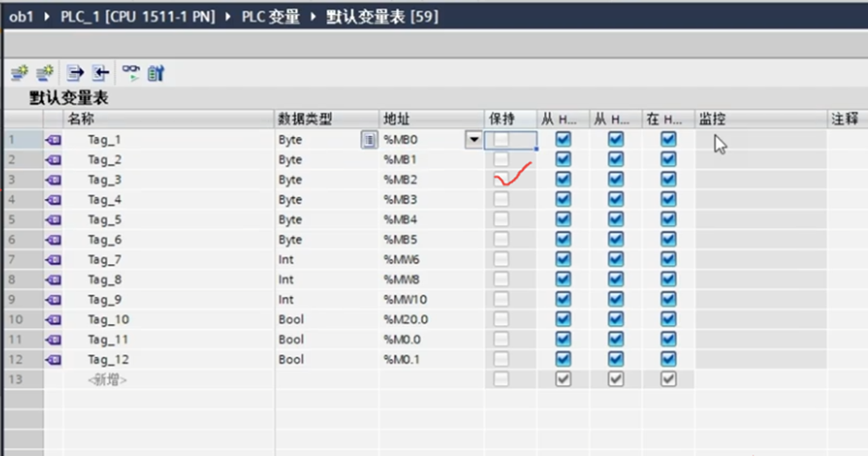The image size is (868, 456).
Task: Select PLC_1 [CPU 1511-1 PN] in breadcrumb
Action: click(x=137, y=17)
